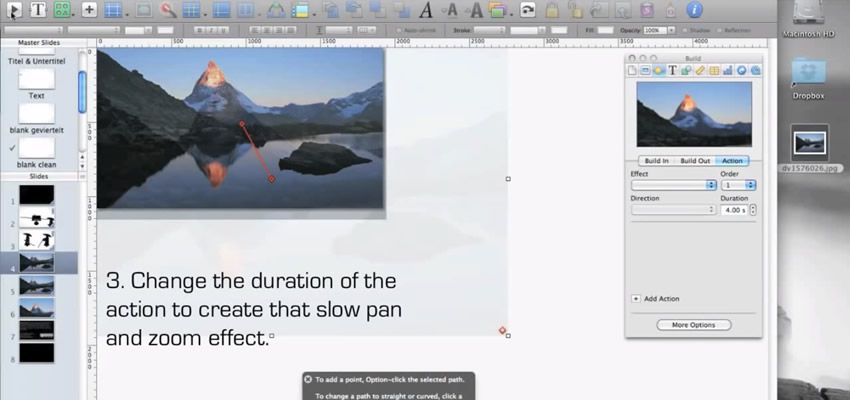This screenshot has height=400, width=850.
Task: Open Document inspector tab icon
Action: [x=632, y=70]
